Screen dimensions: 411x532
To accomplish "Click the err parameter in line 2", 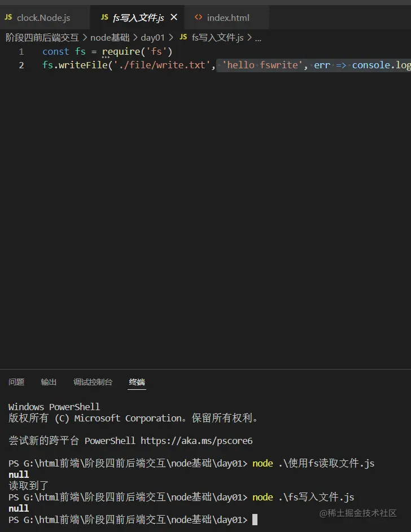I will click(322, 65).
